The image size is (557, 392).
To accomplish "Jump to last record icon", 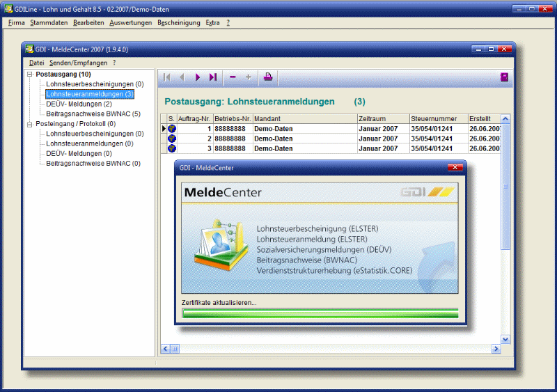I will (x=213, y=77).
